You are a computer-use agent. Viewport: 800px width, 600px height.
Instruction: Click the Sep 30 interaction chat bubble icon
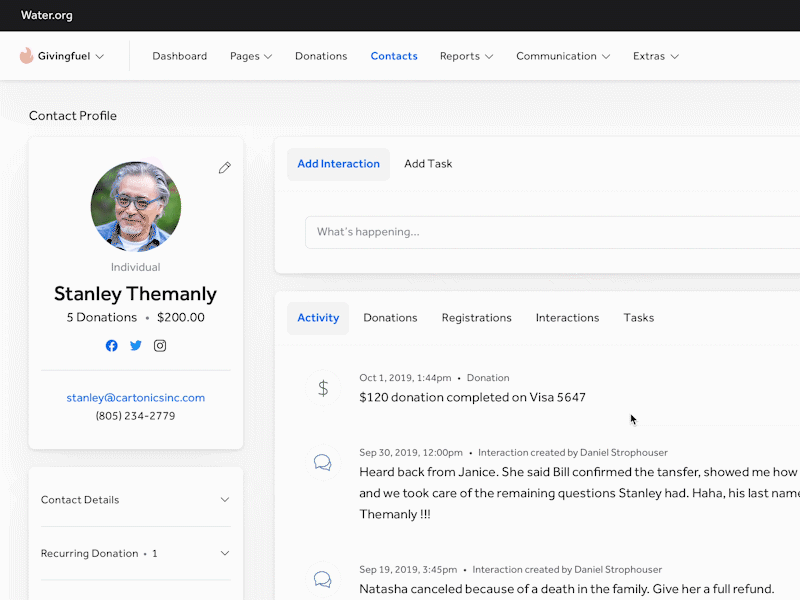pos(323,463)
